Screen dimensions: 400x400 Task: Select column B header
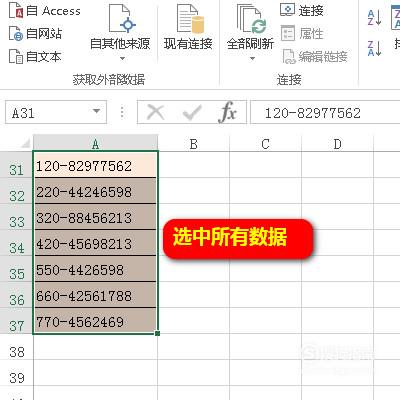coord(194,144)
